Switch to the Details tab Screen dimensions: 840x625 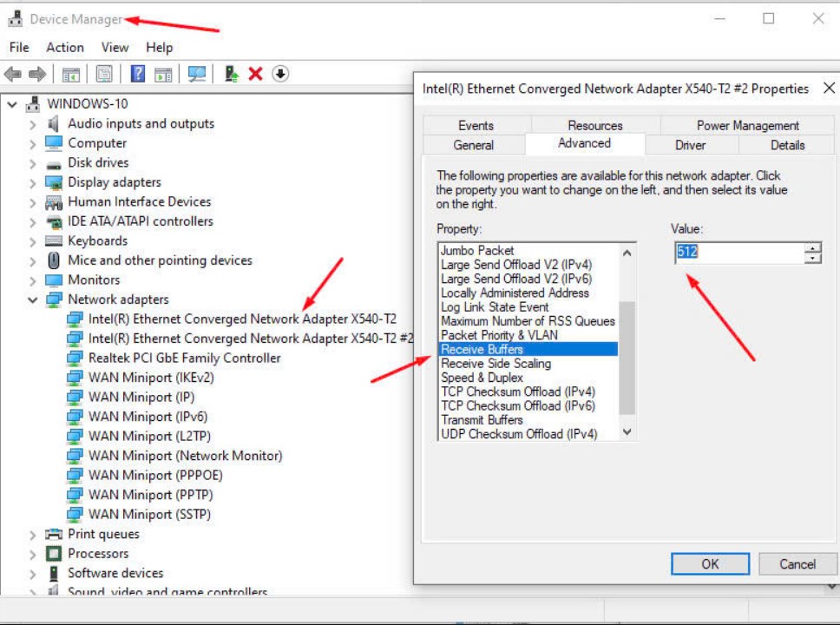click(x=788, y=145)
